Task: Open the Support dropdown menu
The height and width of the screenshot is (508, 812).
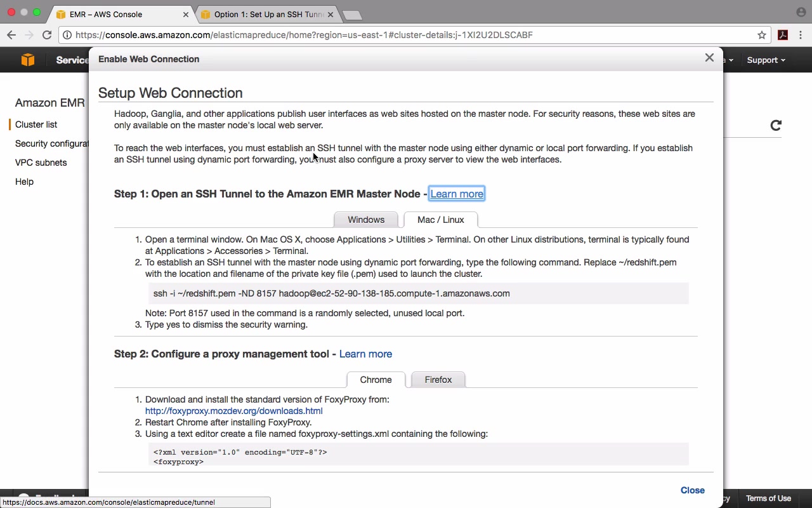Action: point(766,60)
